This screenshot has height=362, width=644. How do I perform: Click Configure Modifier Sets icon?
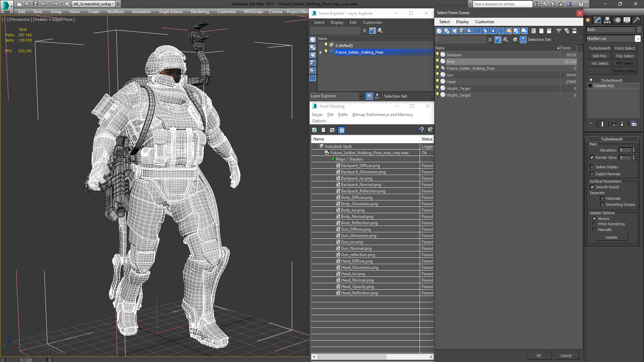tap(634, 124)
